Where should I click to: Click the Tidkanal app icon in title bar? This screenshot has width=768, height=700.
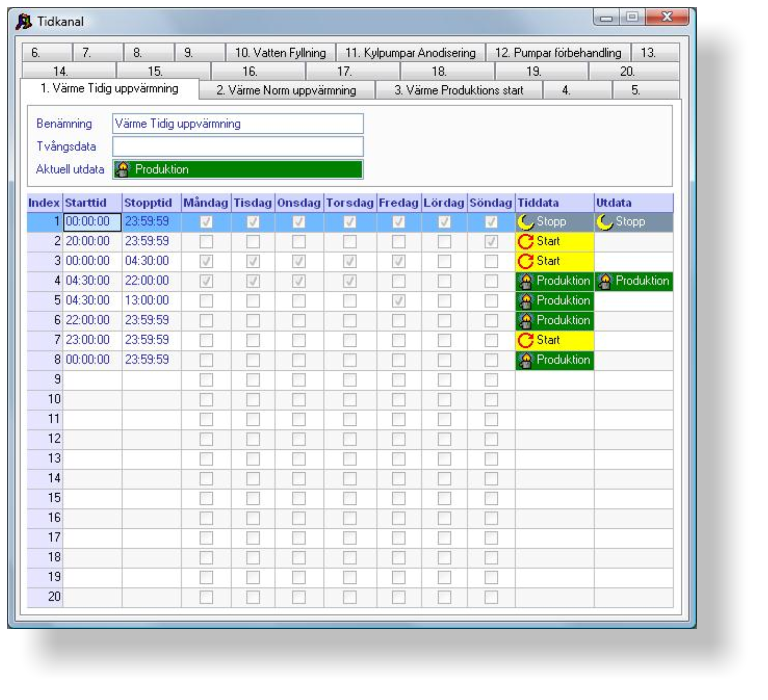click(23, 22)
